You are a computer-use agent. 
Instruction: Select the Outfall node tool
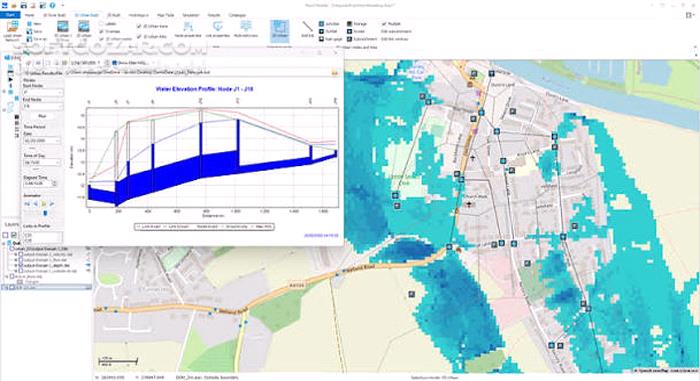click(x=329, y=31)
